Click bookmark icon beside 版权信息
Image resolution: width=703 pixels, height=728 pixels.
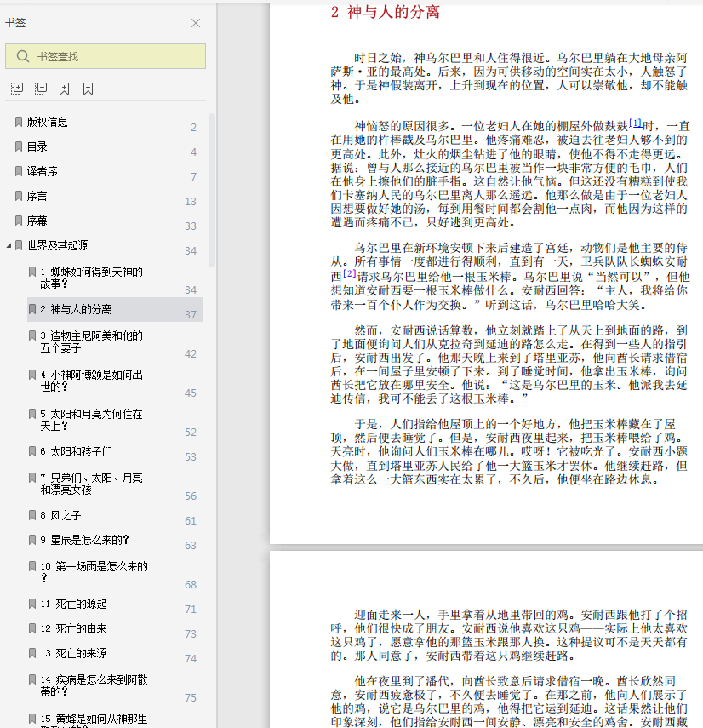(x=19, y=122)
